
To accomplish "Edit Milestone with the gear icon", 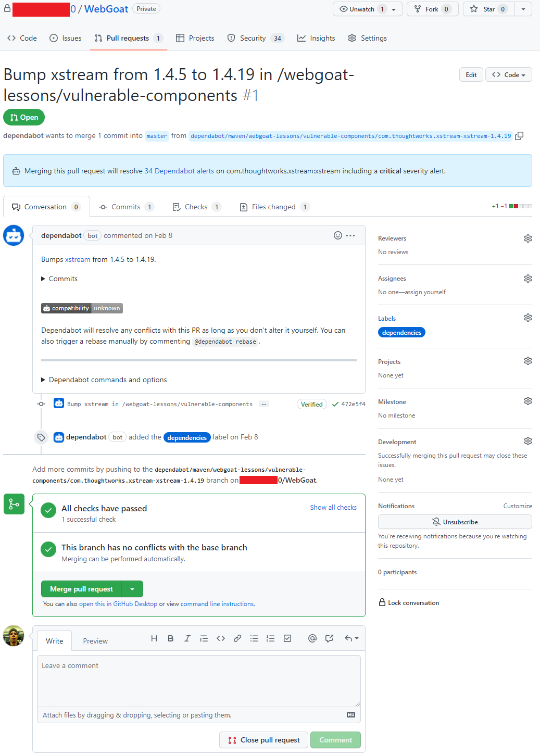I will (528, 401).
